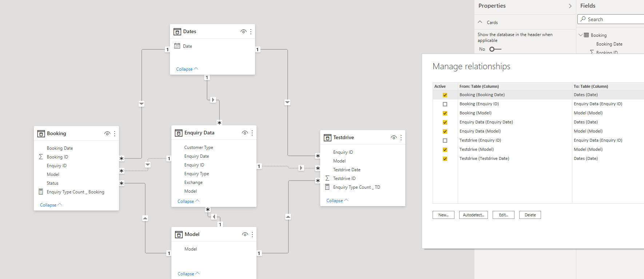Click the calculator icon beside Enquiry Type Count _ Booking
This screenshot has height=279, width=644.
pos(41,192)
